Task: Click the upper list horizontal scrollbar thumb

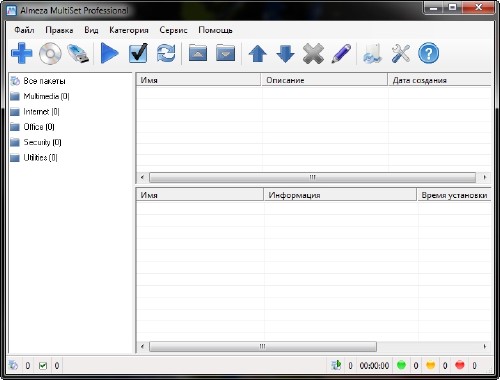Action: (x=312, y=177)
